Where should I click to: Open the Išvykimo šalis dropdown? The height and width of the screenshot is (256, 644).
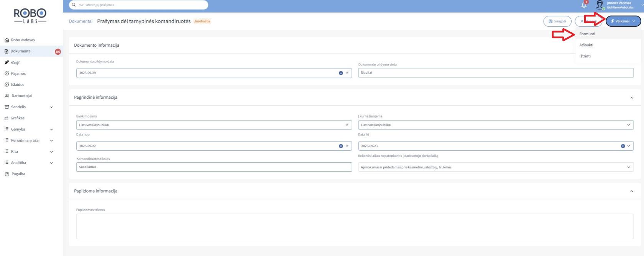tap(214, 125)
